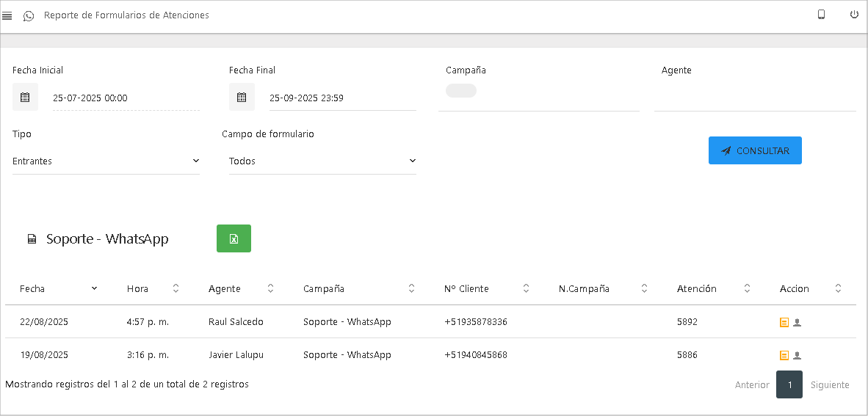
Task: Open the Campo de formulario dropdown
Action: coord(322,161)
